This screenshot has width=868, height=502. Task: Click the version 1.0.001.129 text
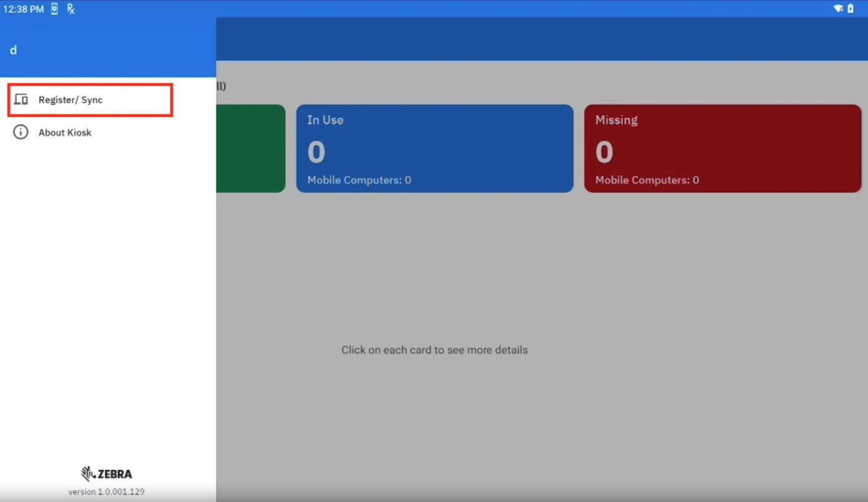(106, 491)
